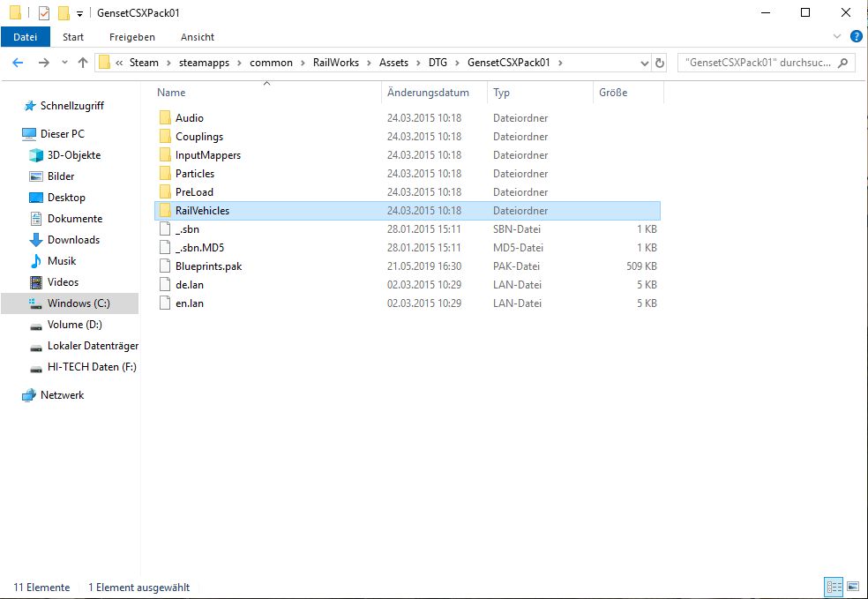Screen dimensions: 868x599
Task: Select the _.sbn file icon
Action: tap(164, 229)
